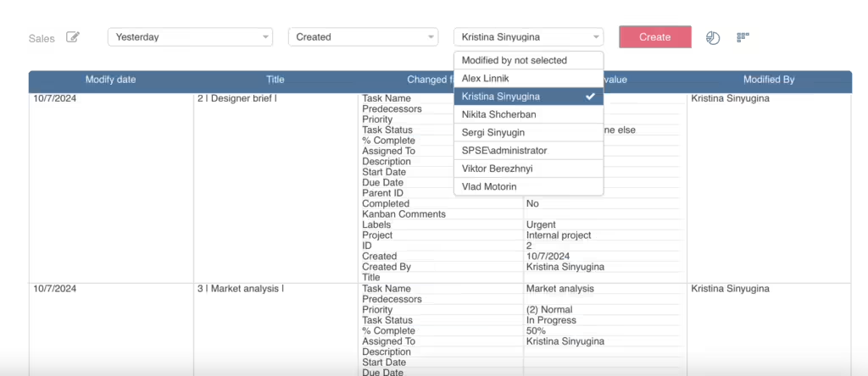Choose Viktor Berezhnyi from the list

point(529,169)
